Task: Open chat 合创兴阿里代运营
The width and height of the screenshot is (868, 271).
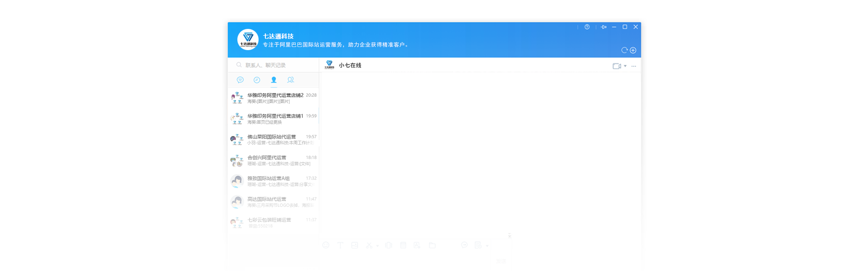Action: (274, 160)
